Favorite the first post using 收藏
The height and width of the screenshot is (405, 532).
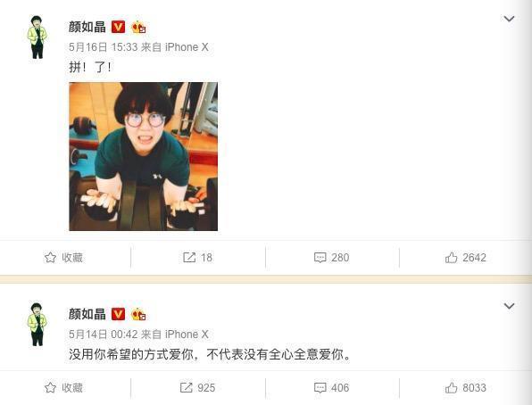point(63,258)
